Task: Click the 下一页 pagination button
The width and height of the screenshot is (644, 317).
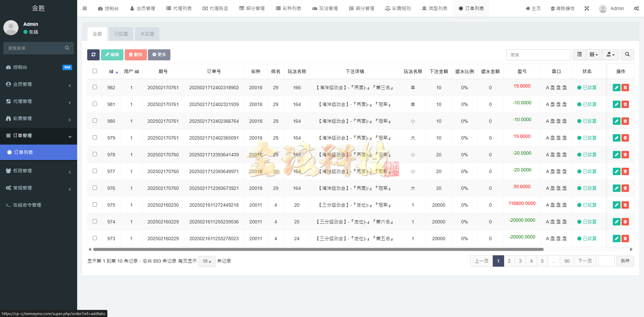Action: click(x=585, y=261)
